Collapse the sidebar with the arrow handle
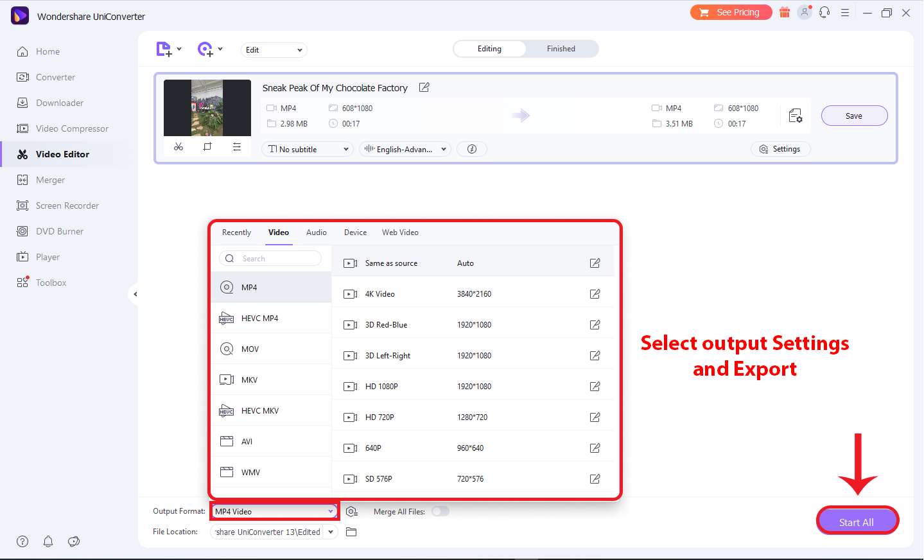 [x=134, y=294]
